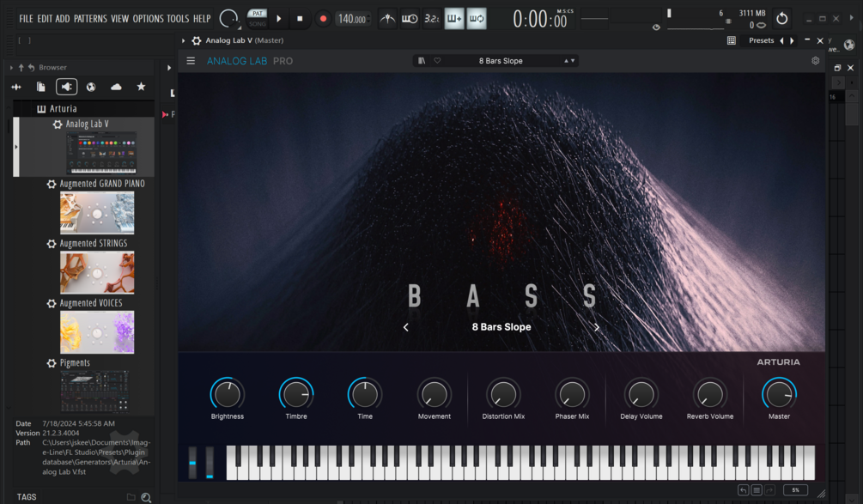Open Analog Lab V plugin options gear
This screenshot has width=863, height=504.
(196, 40)
